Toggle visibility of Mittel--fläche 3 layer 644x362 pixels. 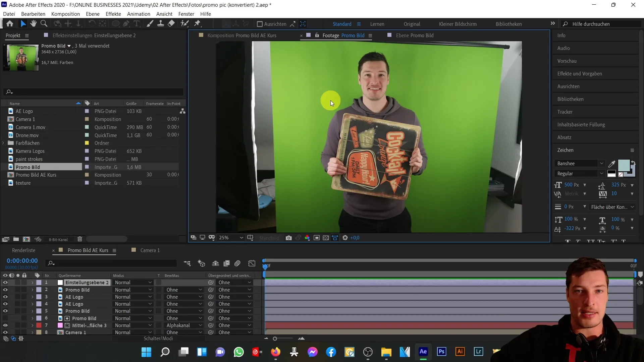point(5,325)
